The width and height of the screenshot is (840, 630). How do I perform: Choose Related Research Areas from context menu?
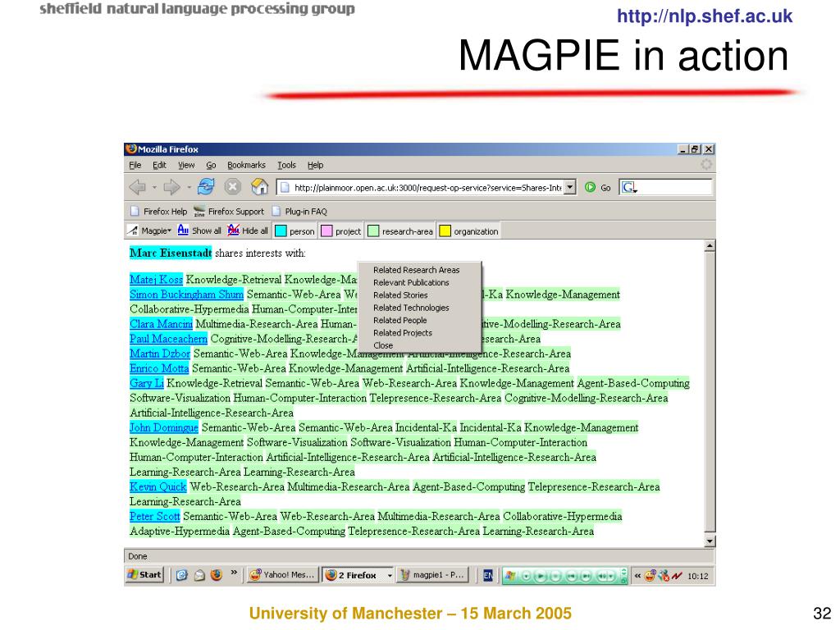[x=416, y=270]
